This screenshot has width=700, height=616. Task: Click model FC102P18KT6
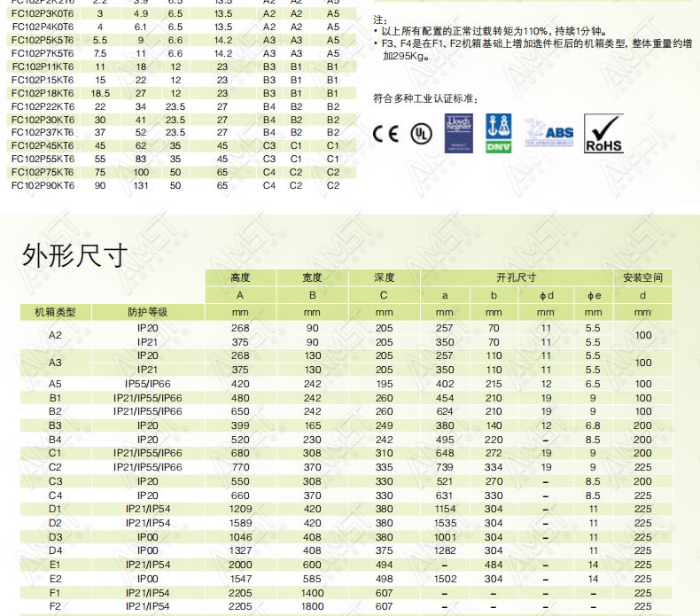coord(43,93)
